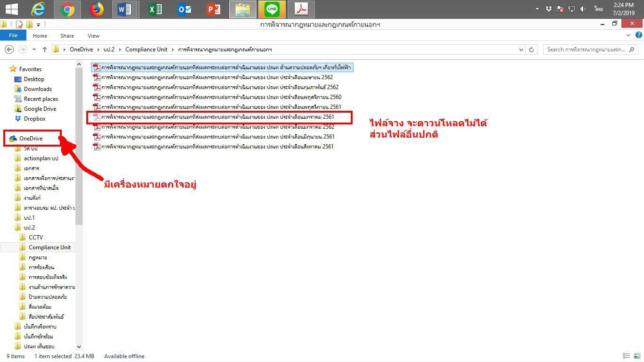Click the OneDrive breadcrumb in the address bar
Viewport: 644px width, 362px height.
pos(81,49)
